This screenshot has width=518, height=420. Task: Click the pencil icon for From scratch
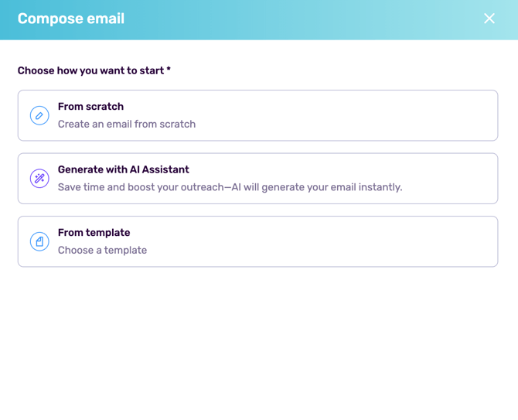click(x=39, y=115)
